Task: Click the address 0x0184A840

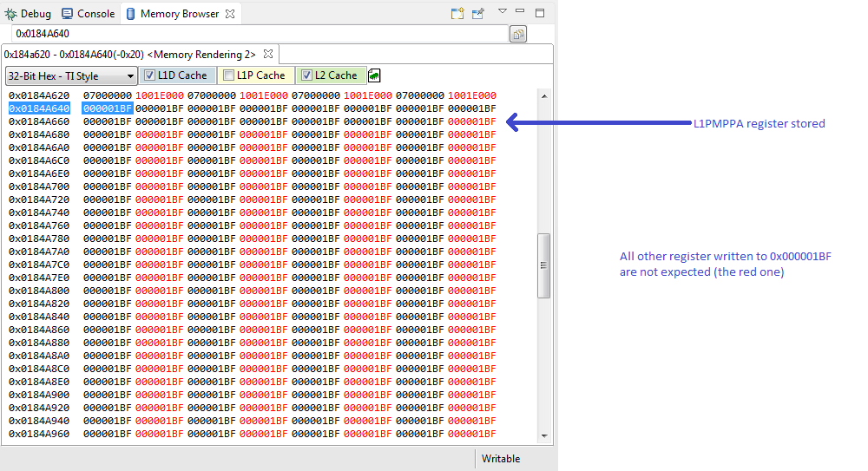Action: point(39,317)
